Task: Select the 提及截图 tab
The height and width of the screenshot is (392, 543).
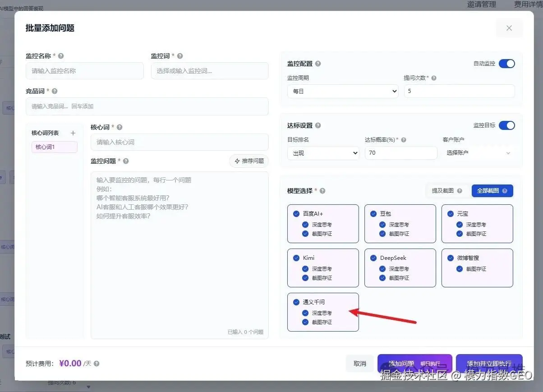Action: [447, 191]
